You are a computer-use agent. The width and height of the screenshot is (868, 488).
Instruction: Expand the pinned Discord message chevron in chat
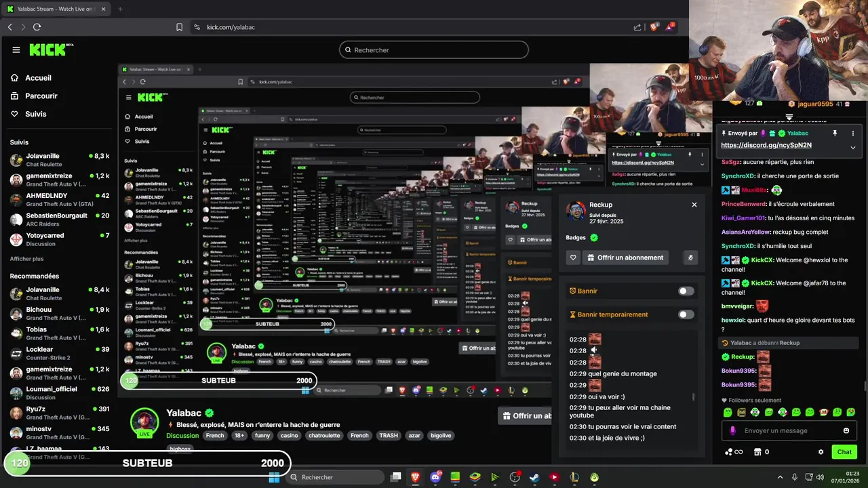[x=853, y=146]
